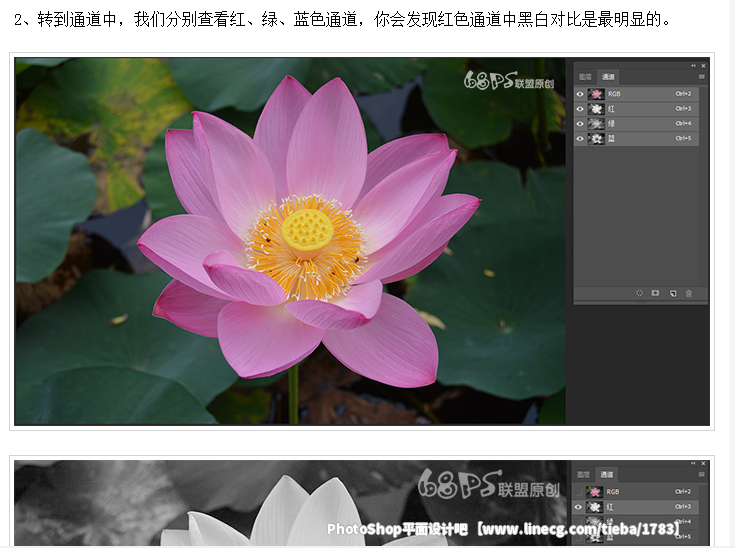Select 通道 tab in lower panel
735x548 pixels.
pyautogui.click(x=607, y=474)
